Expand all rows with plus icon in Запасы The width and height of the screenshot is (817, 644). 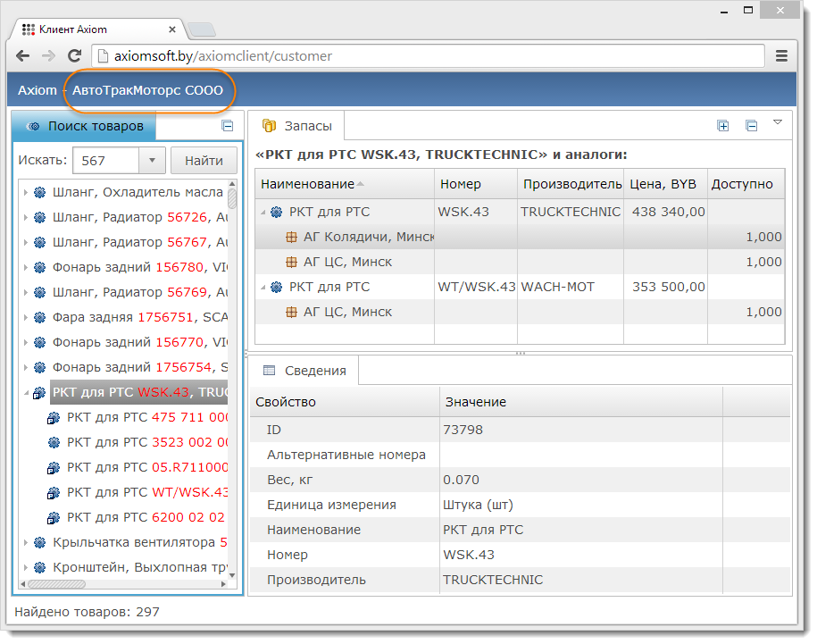click(x=722, y=126)
